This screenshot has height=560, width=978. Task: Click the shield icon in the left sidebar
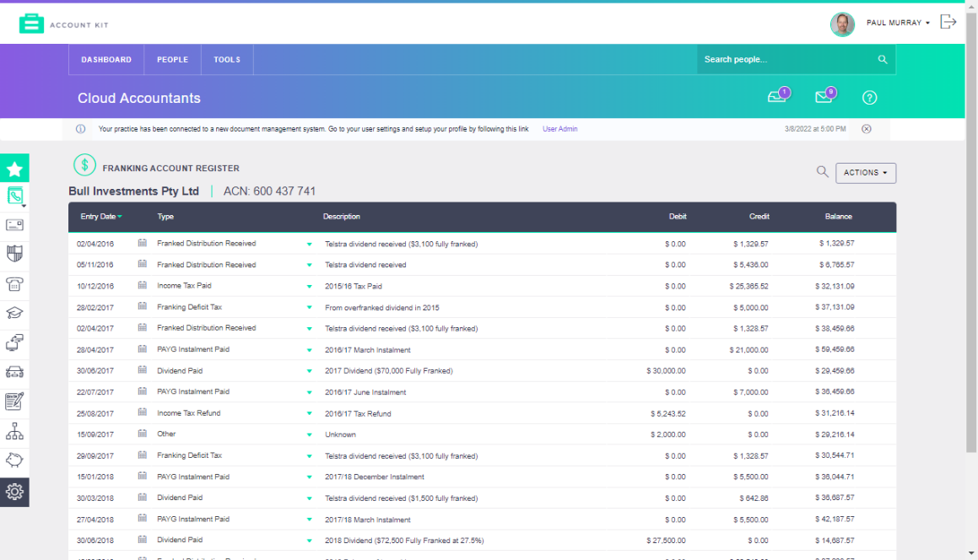point(14,255)
